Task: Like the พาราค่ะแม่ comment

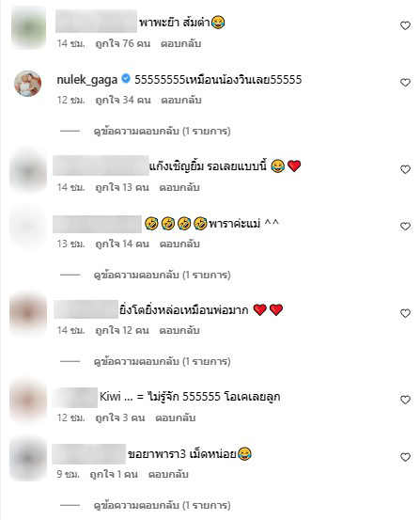Action: (405, 227)
